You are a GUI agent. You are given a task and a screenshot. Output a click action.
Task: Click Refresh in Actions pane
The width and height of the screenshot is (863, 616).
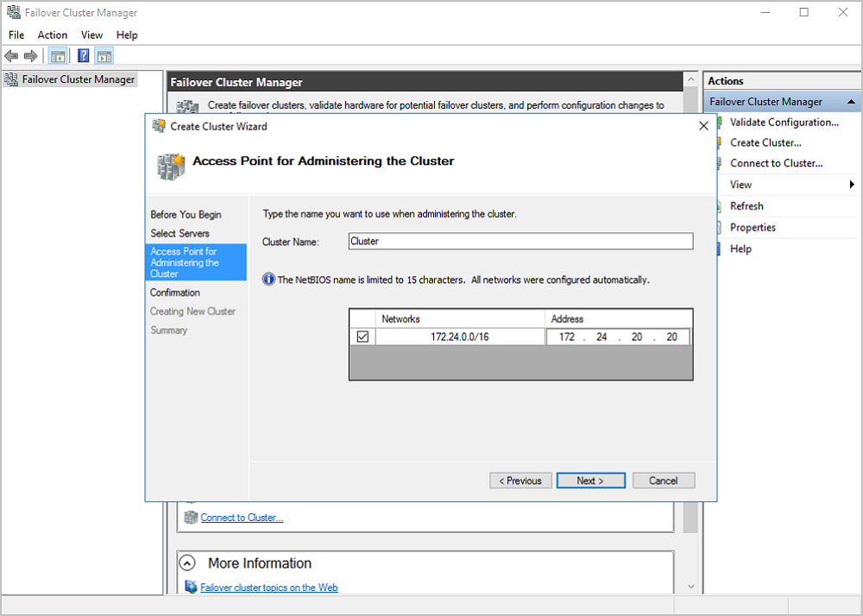(x=746, y=205)
